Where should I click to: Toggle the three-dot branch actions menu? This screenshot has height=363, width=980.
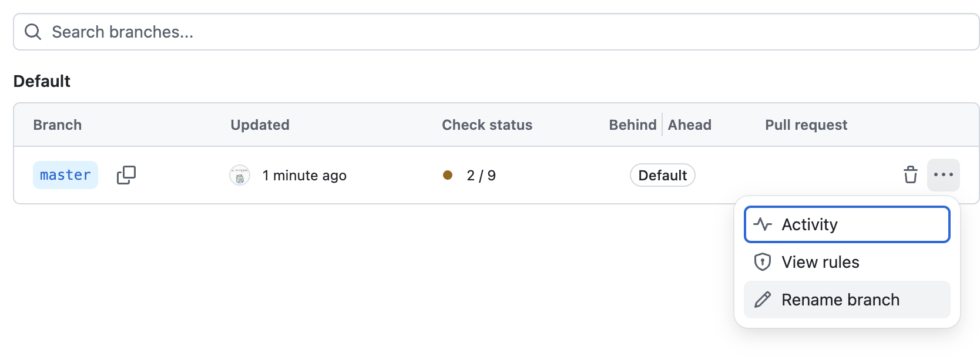pyautogui.click(x=943, y=175)
